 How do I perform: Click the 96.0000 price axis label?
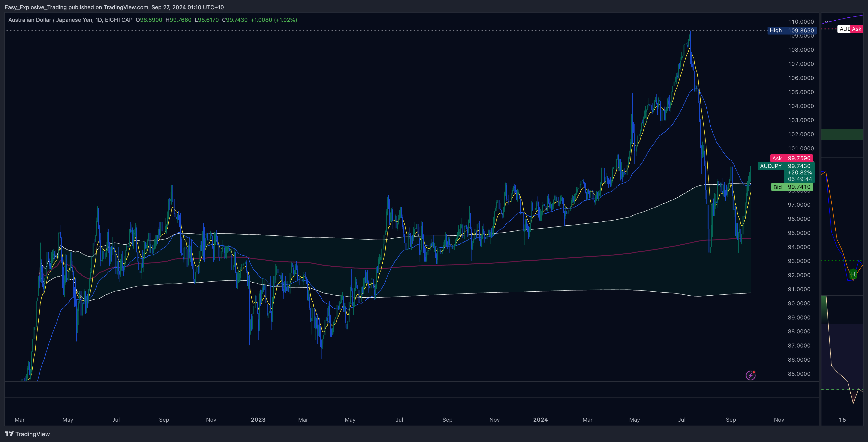click(799, 219)
